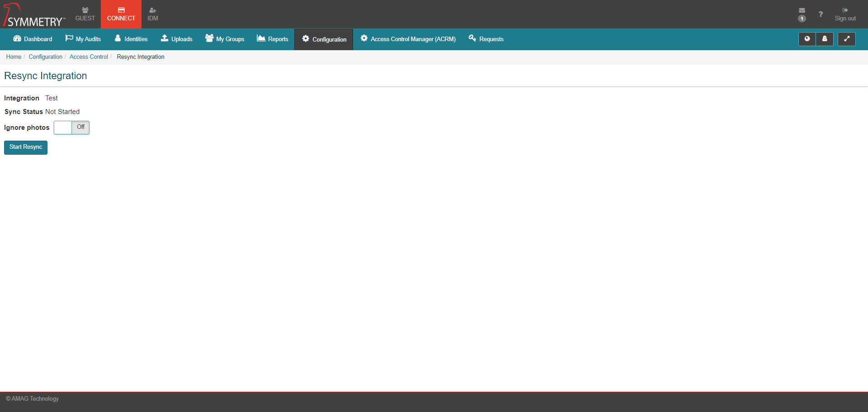Viewport: 868px width, 412px height.
Task: Sign out of the application
Action: tap(845, 14)
